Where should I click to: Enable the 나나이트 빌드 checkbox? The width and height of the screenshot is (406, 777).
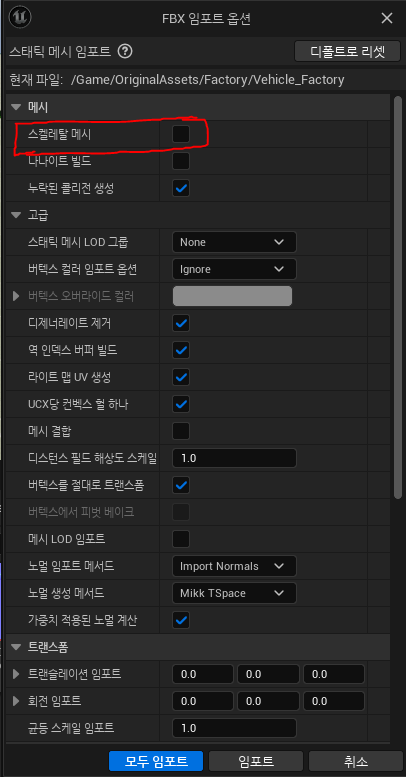(181, 161)
